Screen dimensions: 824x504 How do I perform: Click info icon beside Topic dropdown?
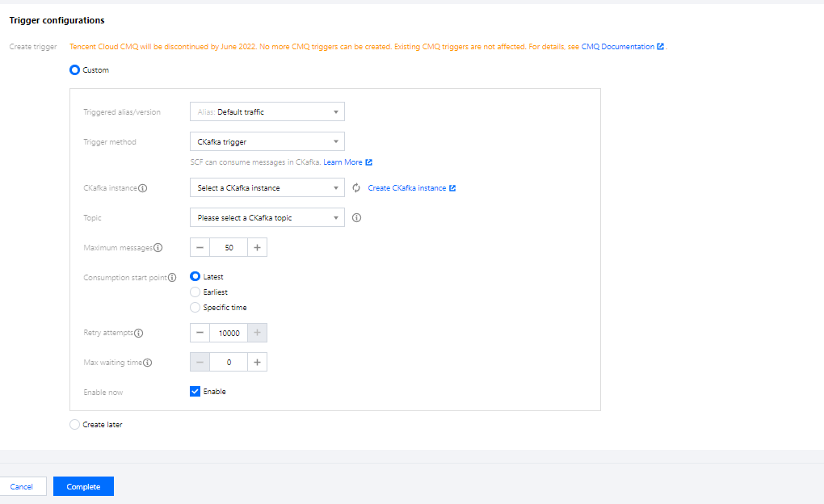tap(356, 217)
